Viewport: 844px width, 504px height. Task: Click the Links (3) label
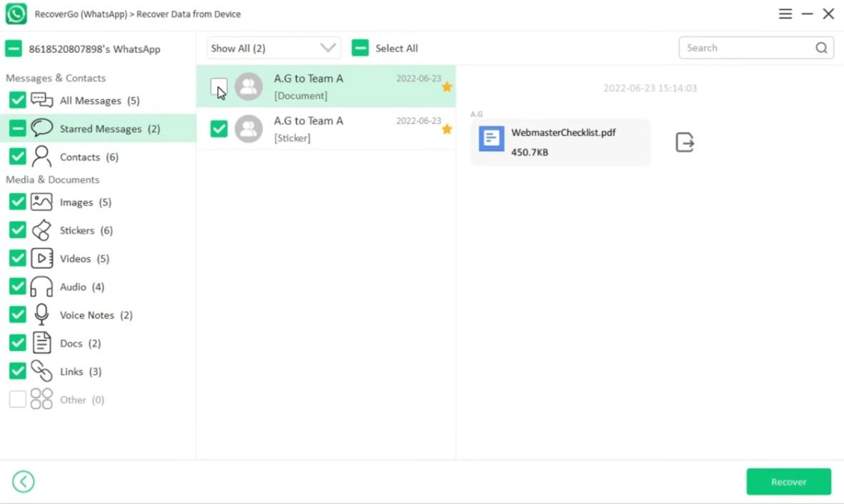coord(81,371)
